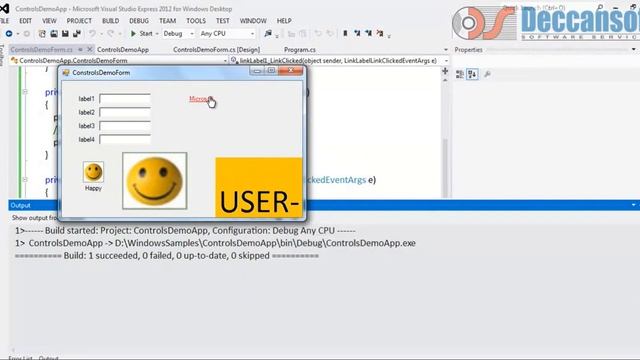Image resolution: width=640 pixels, height=360 pixels.
Task: Open the PROJECT menu
Action: tap(79, 20)
